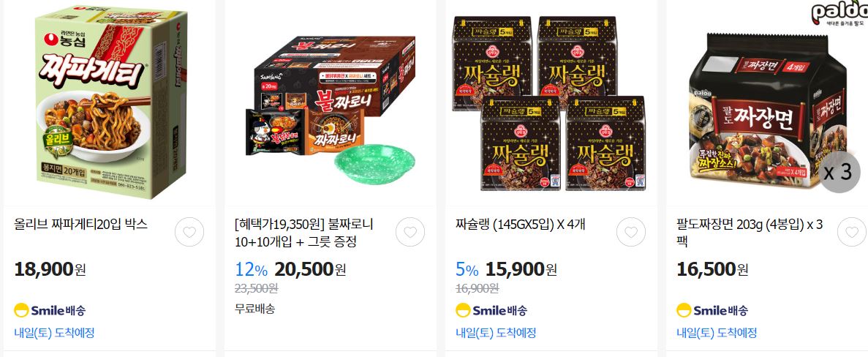Click the Smile배송 badge under 짜파게티
Viewport: 868px width, 357px height.
pos(50,310)
